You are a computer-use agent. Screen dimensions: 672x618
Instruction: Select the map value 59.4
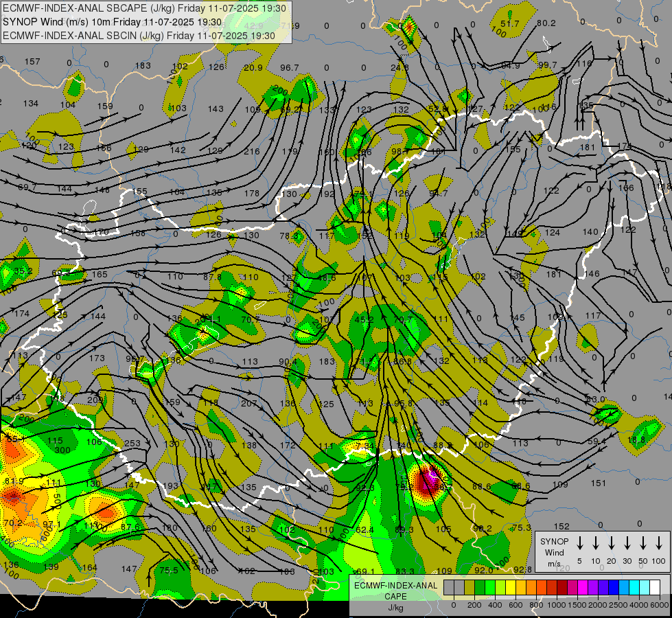[x=596, y=441]
